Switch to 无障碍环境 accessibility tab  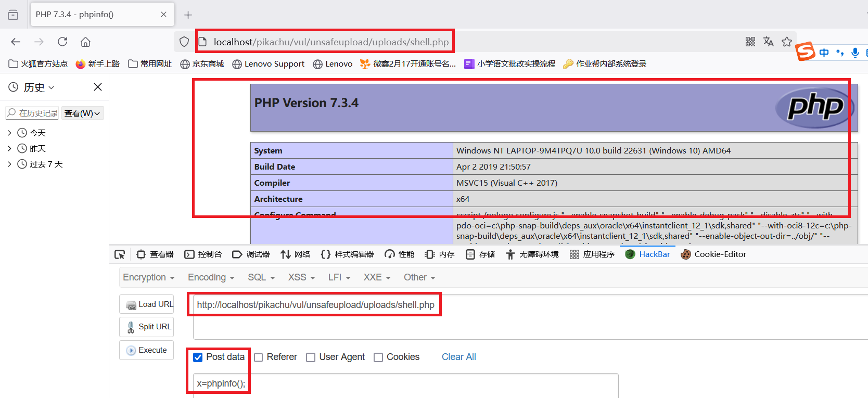(x=532, y=254)
